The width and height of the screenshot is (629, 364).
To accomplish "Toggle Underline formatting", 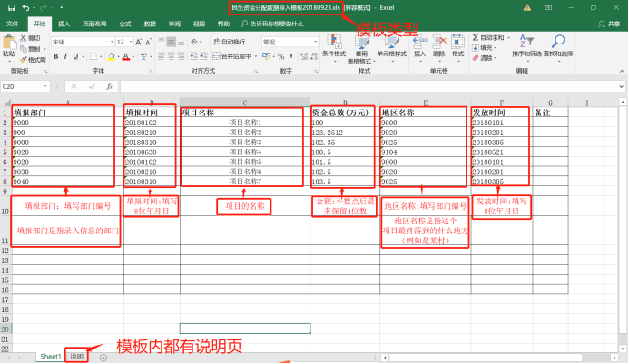I will [x=75, y=56].
